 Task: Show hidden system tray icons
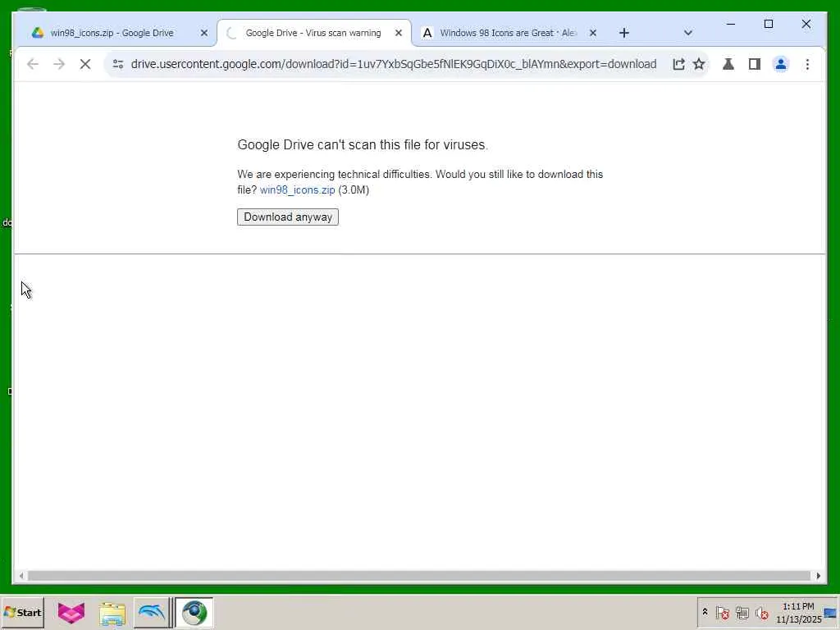[705, 612]
